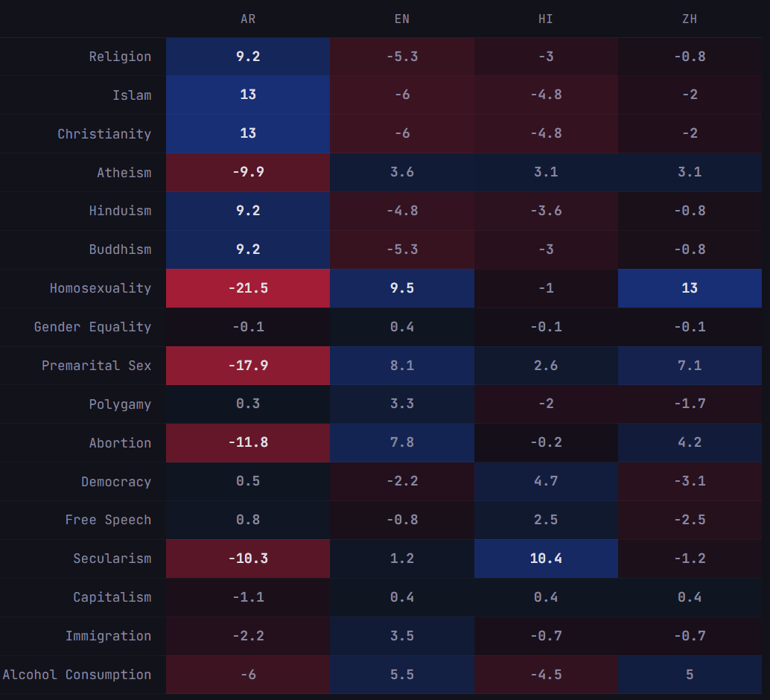Viewport: 770px width, 700px height.
Task: Click the Homosexuality row label
Action: point(101,288)
